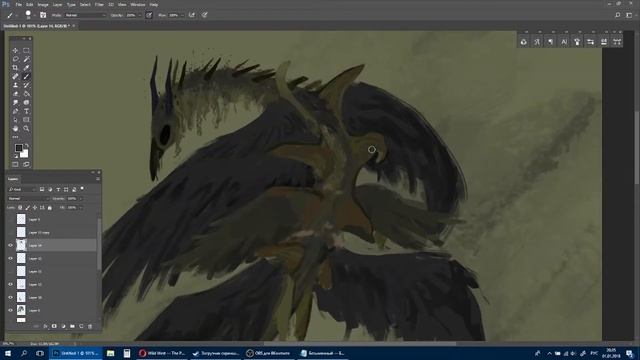Select the Smudge tool

pos(15,102)
